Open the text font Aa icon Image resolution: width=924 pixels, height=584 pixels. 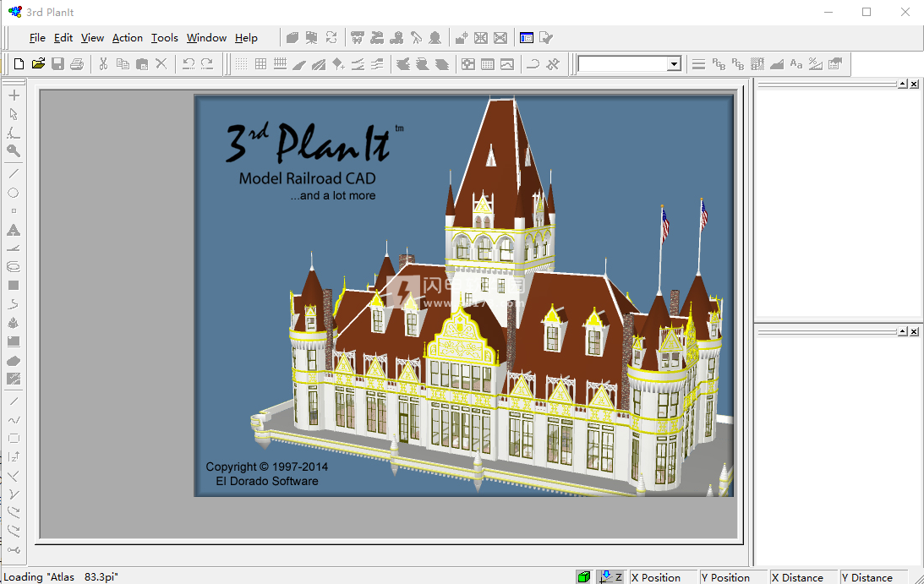point(796,63)
